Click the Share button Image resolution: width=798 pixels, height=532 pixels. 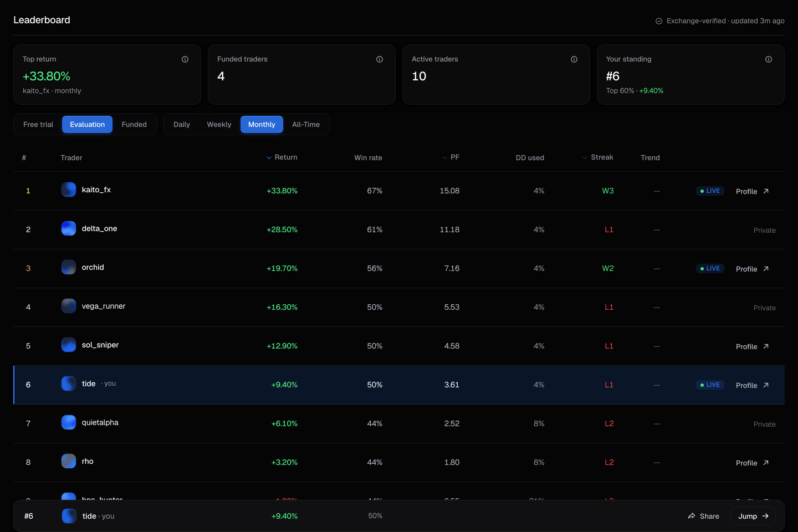point(704,516)
